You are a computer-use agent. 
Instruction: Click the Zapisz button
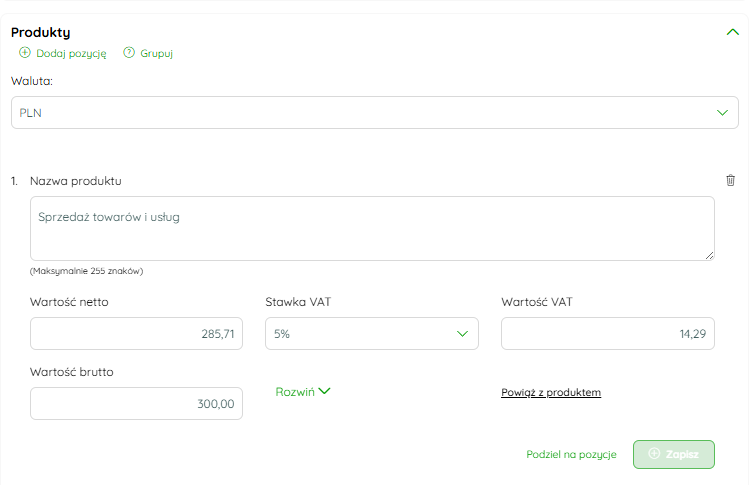[673, 454]
